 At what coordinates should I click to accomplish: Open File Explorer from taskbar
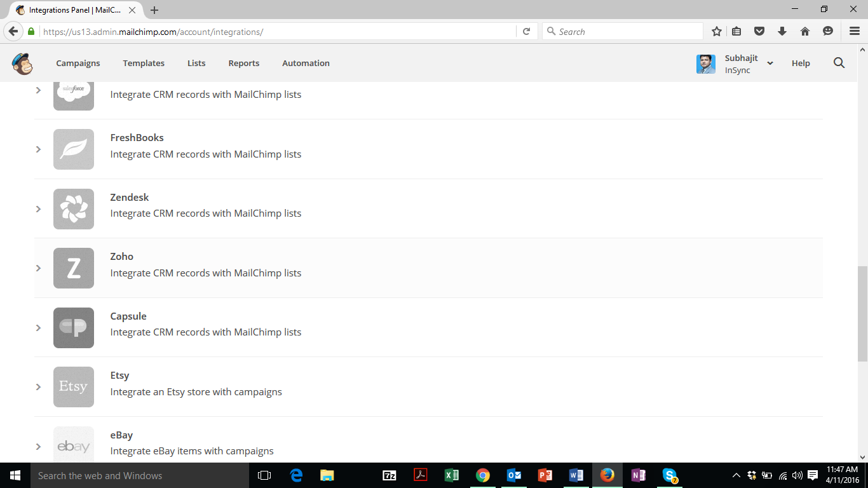click(327, 475)
